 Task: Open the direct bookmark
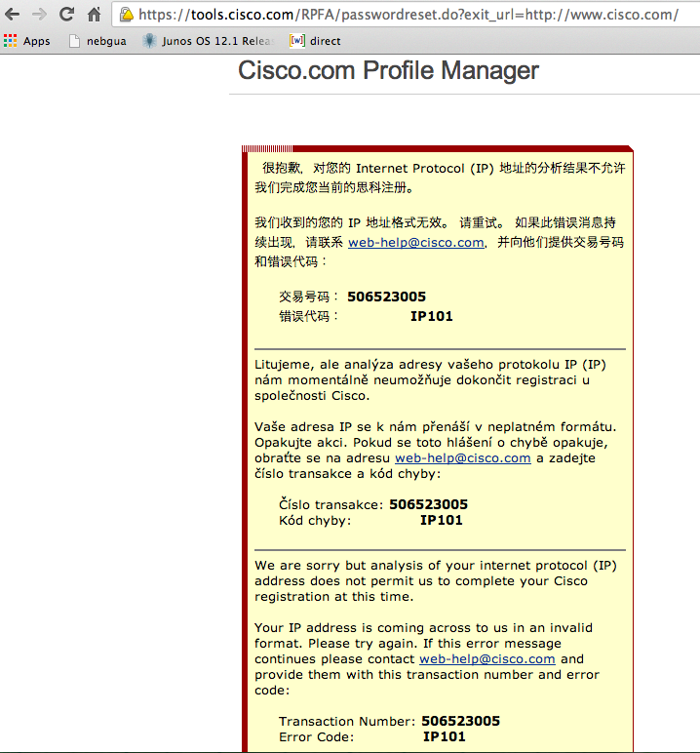[316, 41]
